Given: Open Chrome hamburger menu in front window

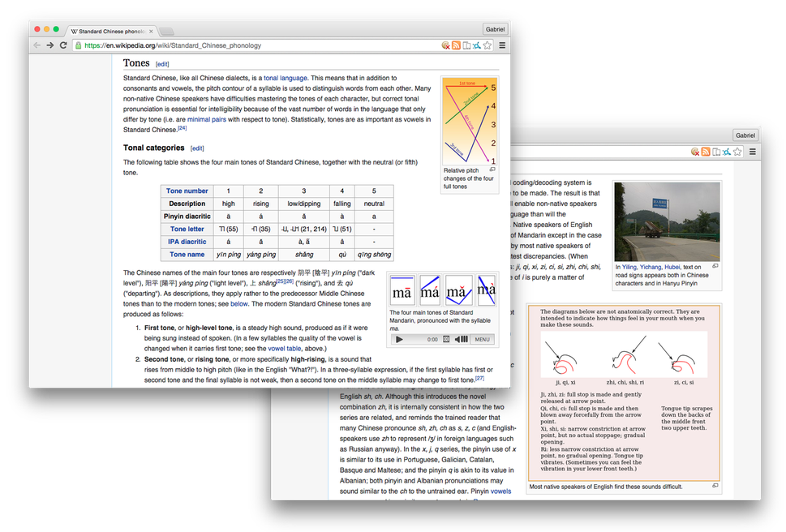Looking at the screenshot, I should coord(502,45).
